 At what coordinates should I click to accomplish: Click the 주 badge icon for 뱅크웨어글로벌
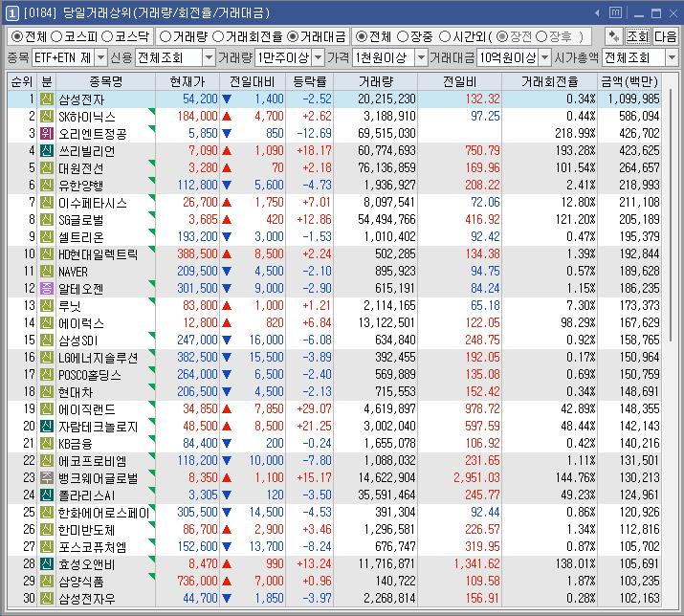(x=47, y=477)
